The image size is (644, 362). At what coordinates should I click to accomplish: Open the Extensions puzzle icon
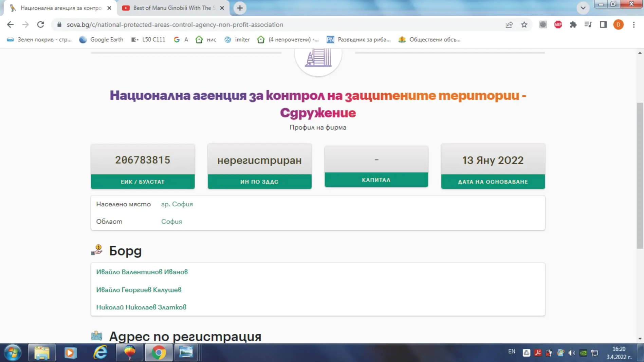(x=573, y=24)
